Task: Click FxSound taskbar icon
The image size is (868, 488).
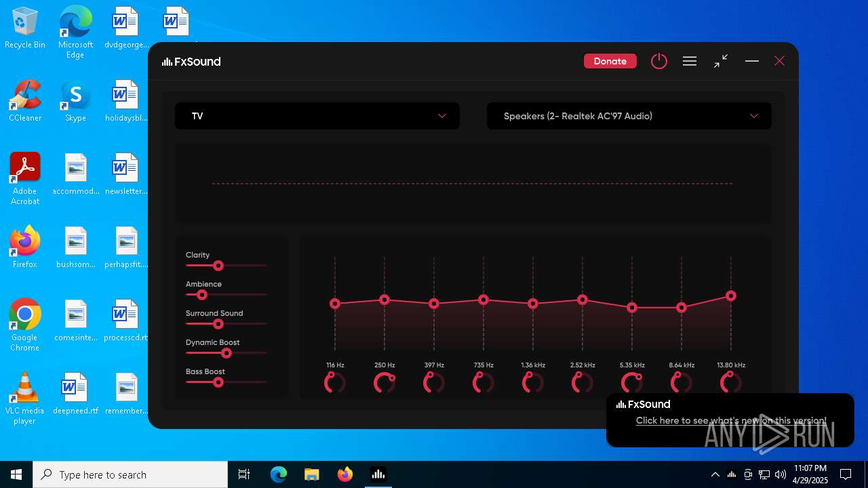Action: pyautogui.click(x=378, y=474)
